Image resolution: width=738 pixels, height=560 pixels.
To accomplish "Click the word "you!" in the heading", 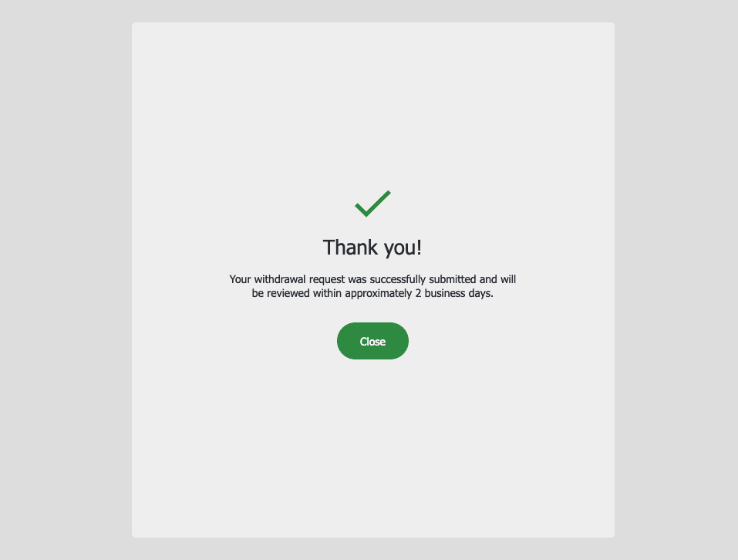I will pyautogui.click(x=403, y=248).
